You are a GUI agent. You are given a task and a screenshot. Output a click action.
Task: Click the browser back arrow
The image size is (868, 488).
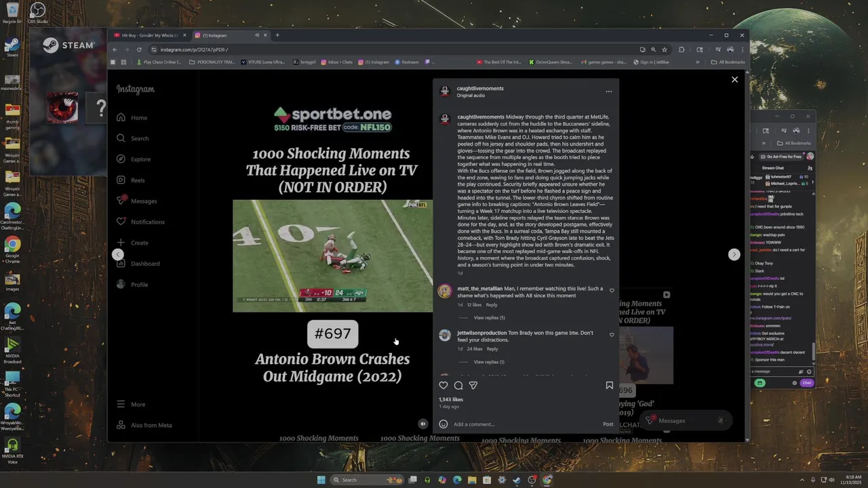click(115, 49)
